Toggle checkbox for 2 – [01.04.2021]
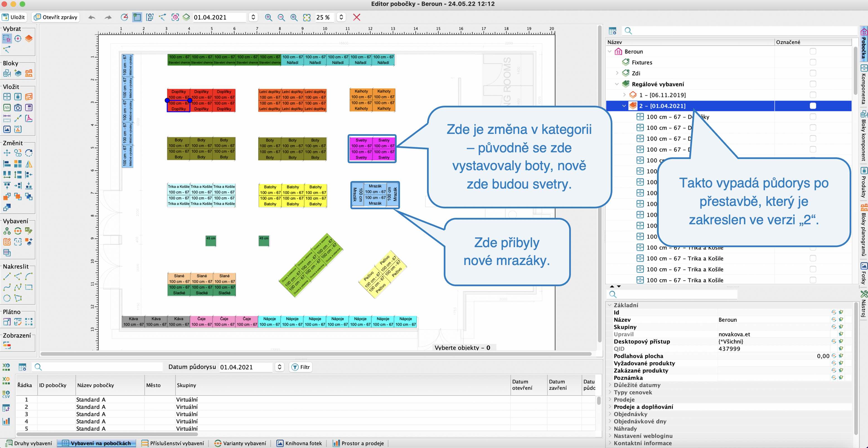 point(813,106)
